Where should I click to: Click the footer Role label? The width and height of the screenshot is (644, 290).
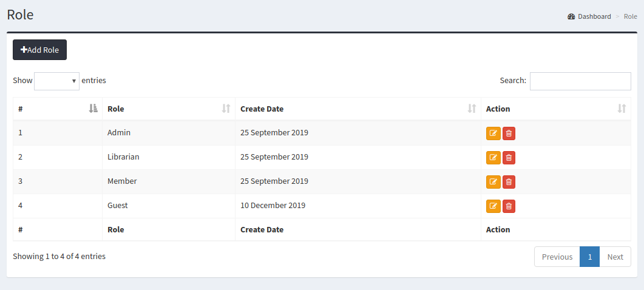(115, 229)
